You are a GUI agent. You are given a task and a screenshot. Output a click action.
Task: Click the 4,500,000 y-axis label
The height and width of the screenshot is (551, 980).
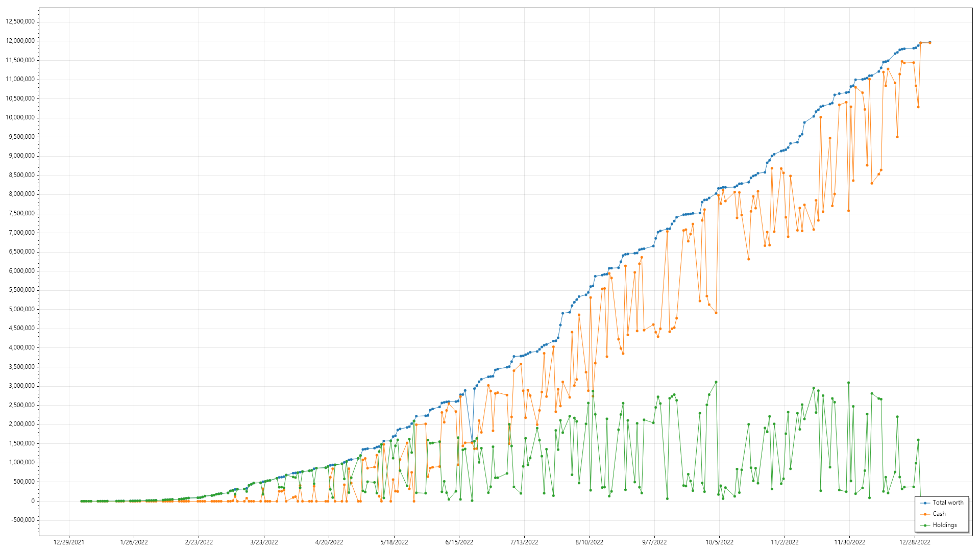[22, 328]
